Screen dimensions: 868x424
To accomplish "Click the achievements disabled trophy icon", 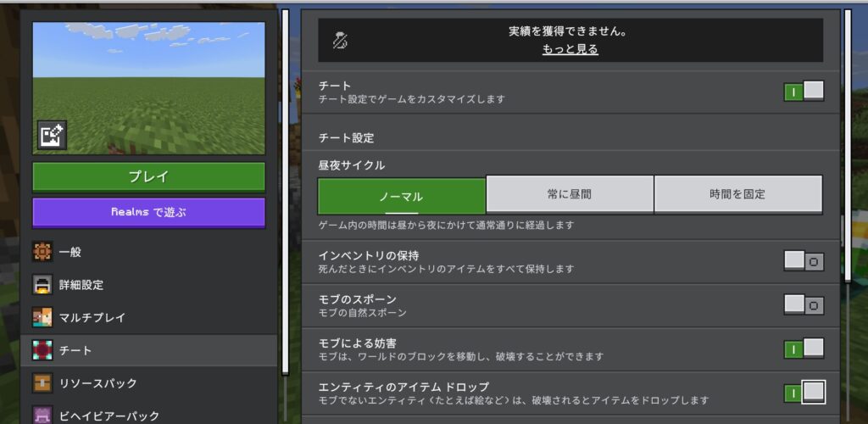I will [340, 41].
